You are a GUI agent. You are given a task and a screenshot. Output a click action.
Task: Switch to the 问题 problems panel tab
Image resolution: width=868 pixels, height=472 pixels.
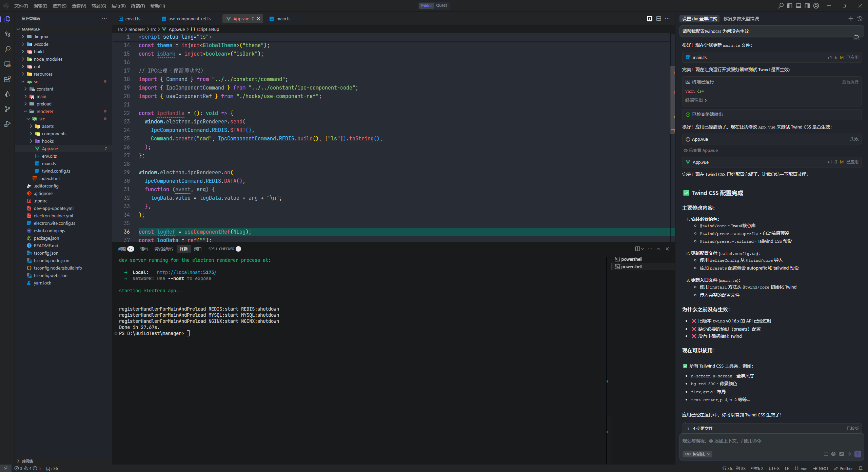click(x=126, y=249)
